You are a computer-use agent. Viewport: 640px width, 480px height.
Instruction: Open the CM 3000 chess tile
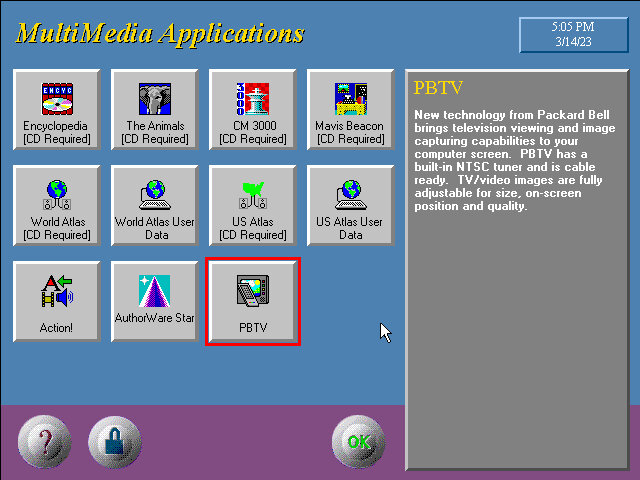pos(253,110)
